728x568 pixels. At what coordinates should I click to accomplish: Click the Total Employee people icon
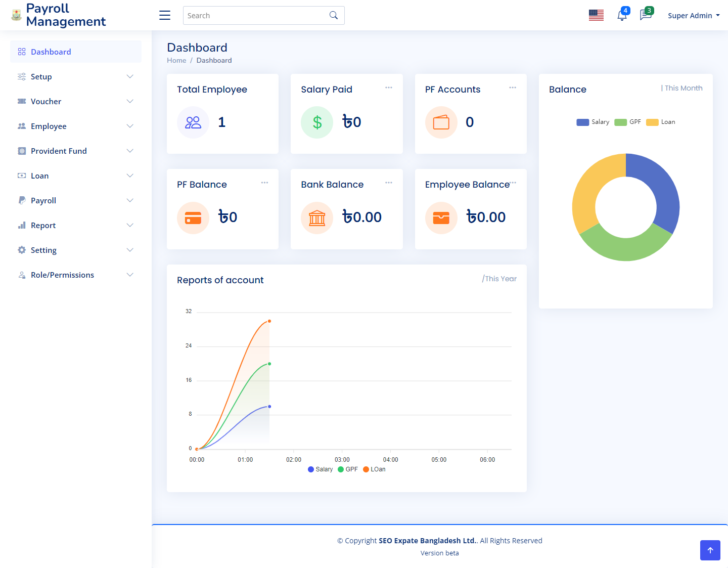tap(193, 122)
